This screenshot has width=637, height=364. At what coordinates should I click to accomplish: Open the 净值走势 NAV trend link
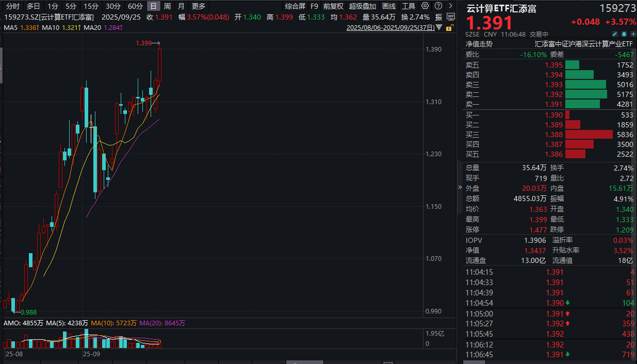(x=479, y=44)
